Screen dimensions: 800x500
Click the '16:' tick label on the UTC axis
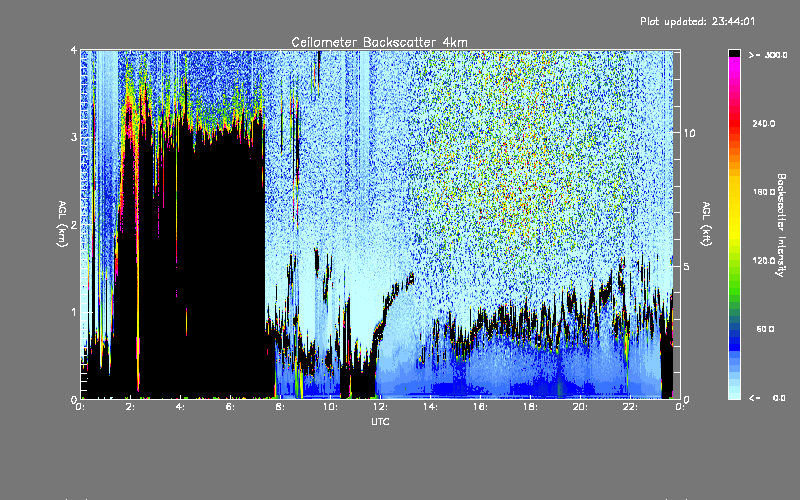[480, 407]
